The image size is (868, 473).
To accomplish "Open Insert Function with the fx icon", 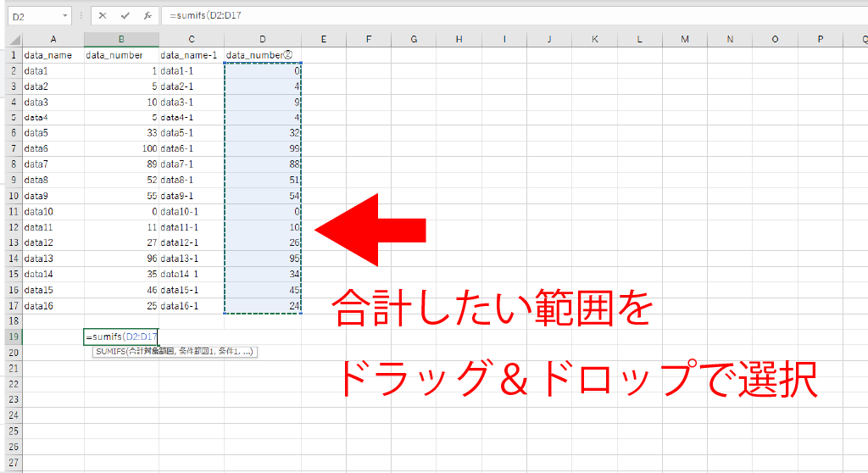I will click(x=147, y=16).
